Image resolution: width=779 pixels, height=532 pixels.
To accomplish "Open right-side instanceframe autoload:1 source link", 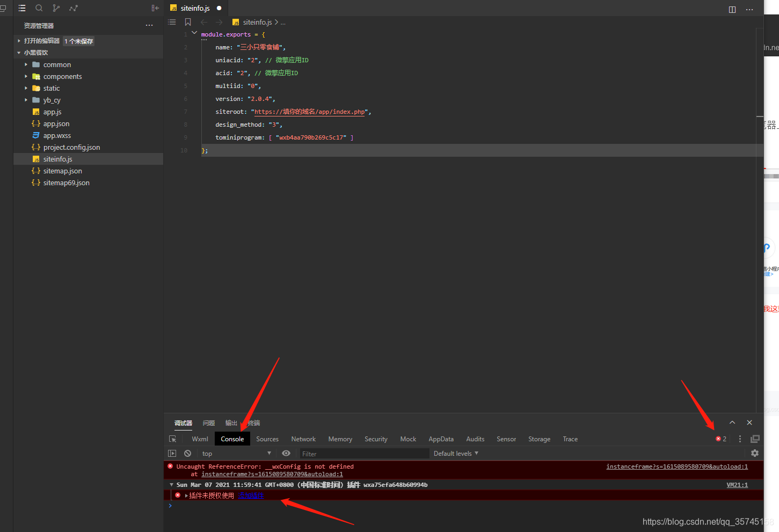I will tap(677, 467).
